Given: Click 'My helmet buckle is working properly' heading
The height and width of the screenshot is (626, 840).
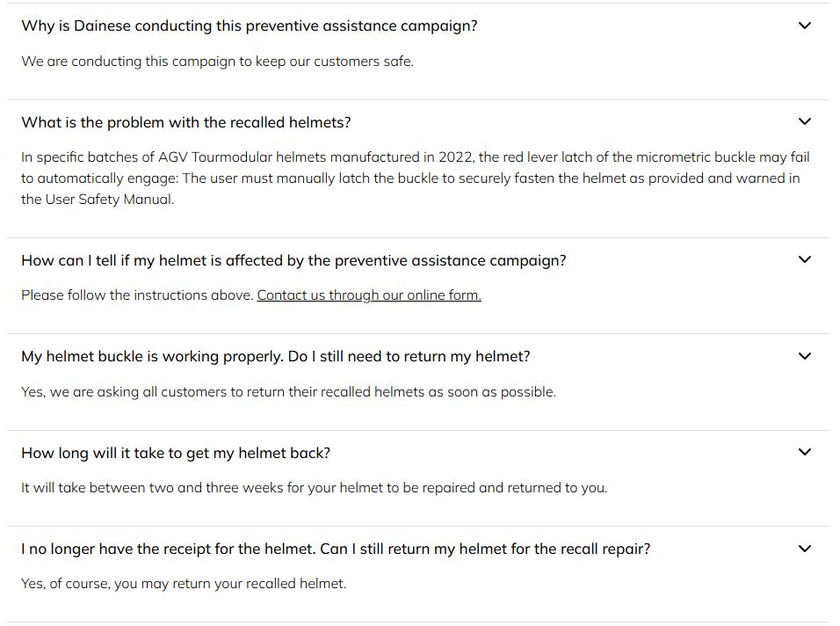Looking at the screenshot, I should tap(276, 356).
